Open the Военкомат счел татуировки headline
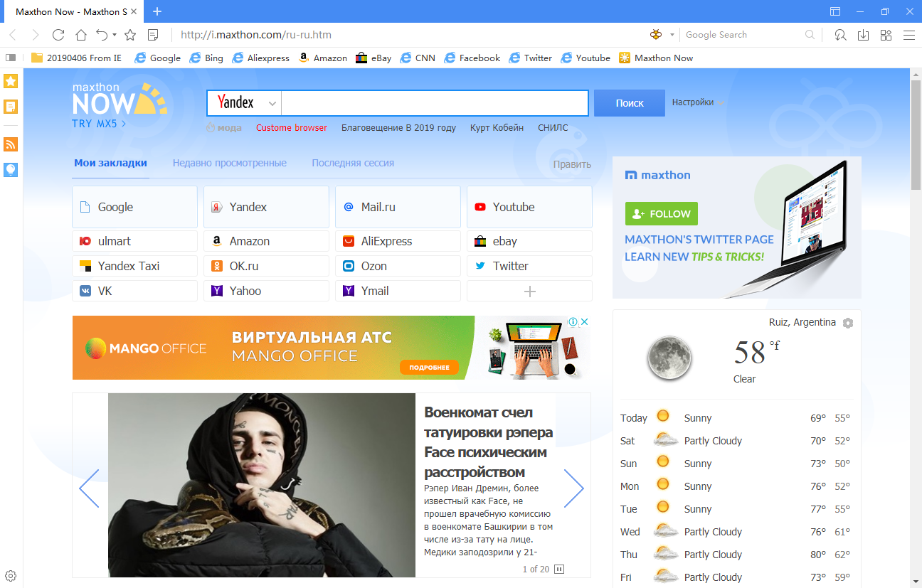 click(x=488, y=442)
